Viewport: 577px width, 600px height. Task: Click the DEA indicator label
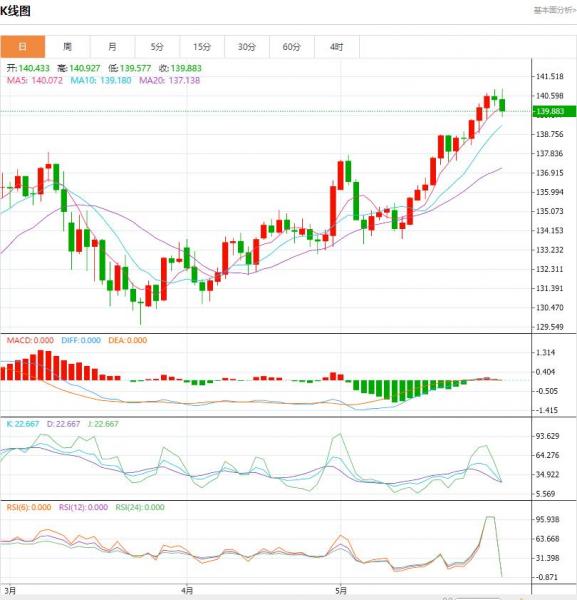pyautogui.click(x=127, y=340)
